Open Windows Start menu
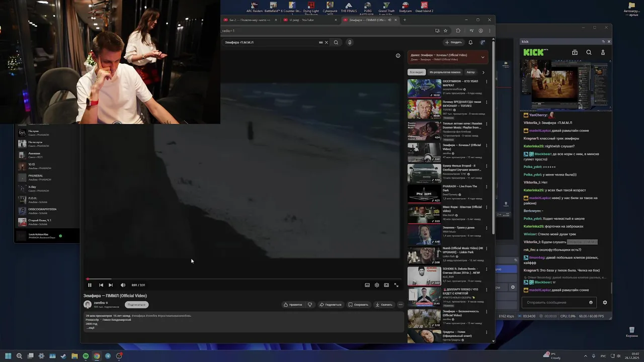Image resolution: width=644 pixels, height=362 pixels. [x=8, y=356]
